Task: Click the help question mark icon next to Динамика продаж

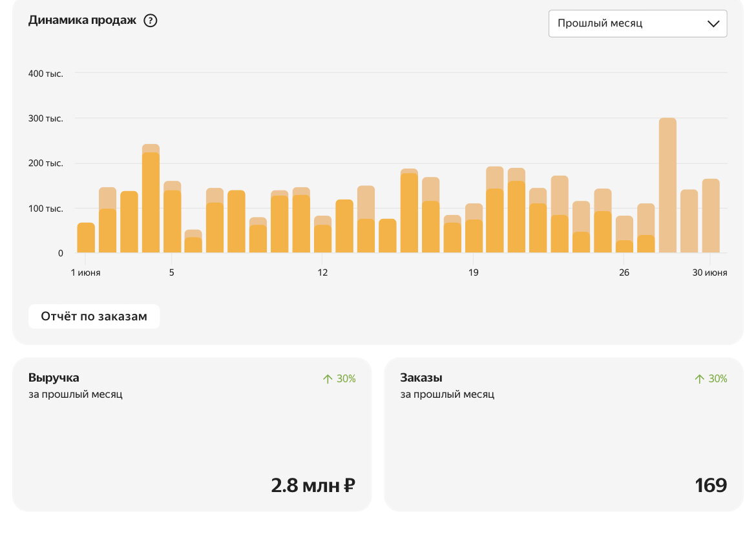Action: pos(151,21)
